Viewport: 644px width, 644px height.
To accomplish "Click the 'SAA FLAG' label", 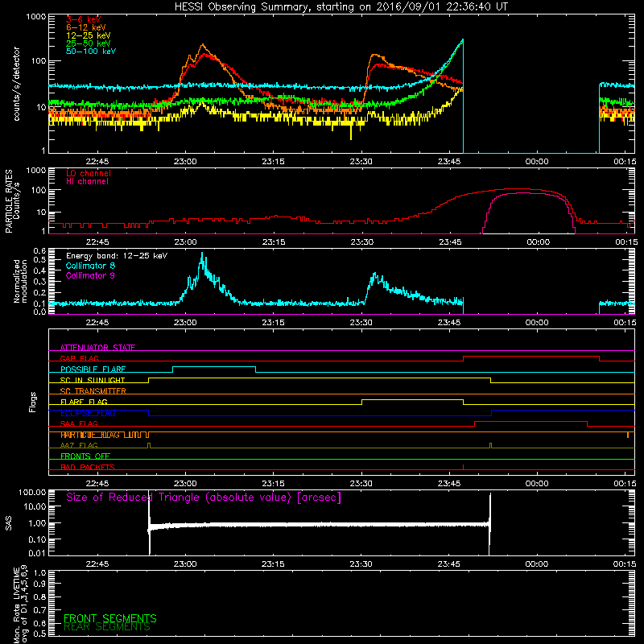I will pyautogui.click(x=79, y=423).
